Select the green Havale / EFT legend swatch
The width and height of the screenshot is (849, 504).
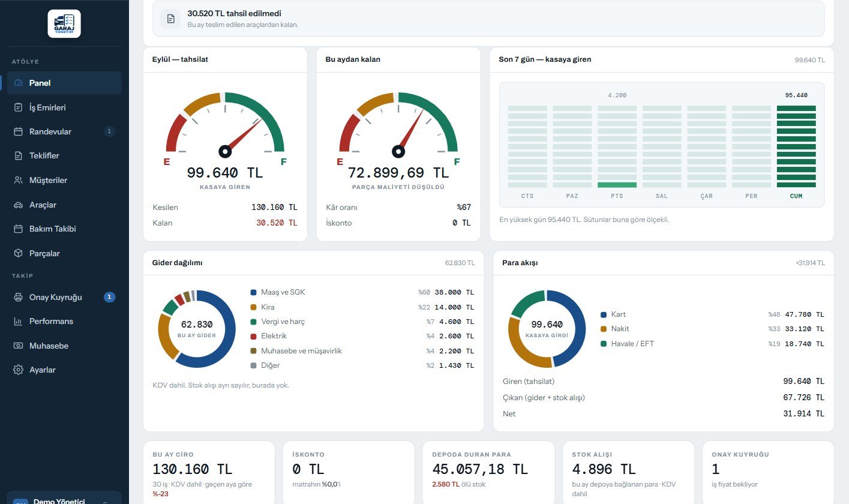pos(604,344)
